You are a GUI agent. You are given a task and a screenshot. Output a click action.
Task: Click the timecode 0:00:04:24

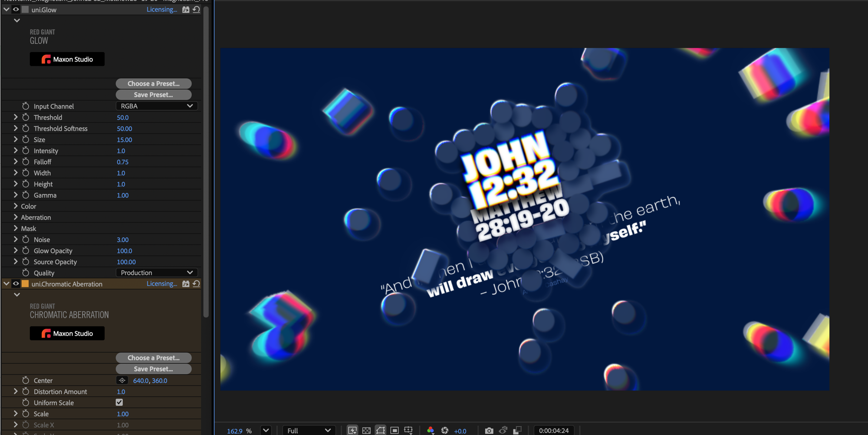pos(554,431)
